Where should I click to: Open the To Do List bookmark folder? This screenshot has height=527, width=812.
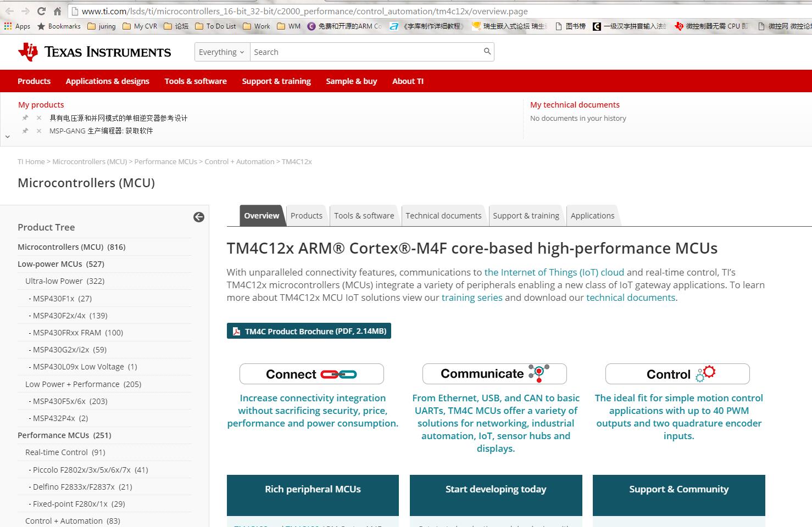pyautogui.click(x=216, y=26)
